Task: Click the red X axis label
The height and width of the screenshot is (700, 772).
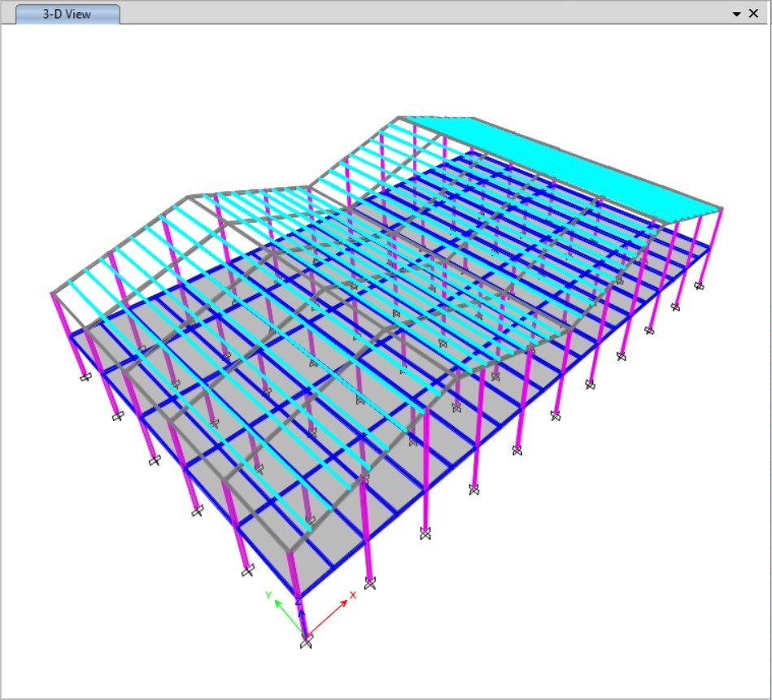Action: (x=353, y=595)
